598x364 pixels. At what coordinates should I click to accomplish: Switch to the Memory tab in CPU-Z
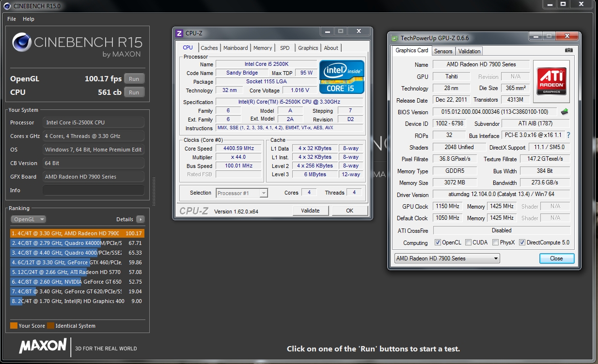(263, 48)
